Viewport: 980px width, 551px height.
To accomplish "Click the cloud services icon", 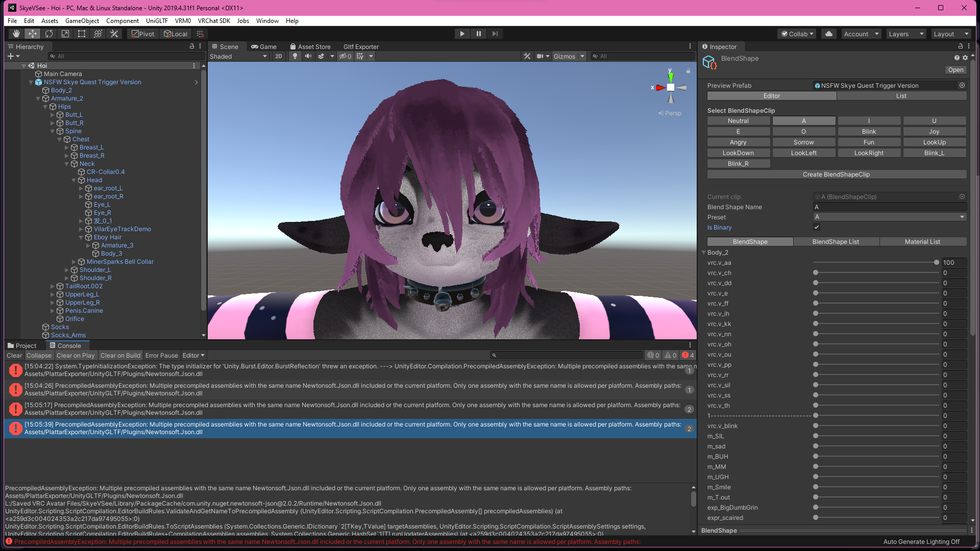I will 829,34.
